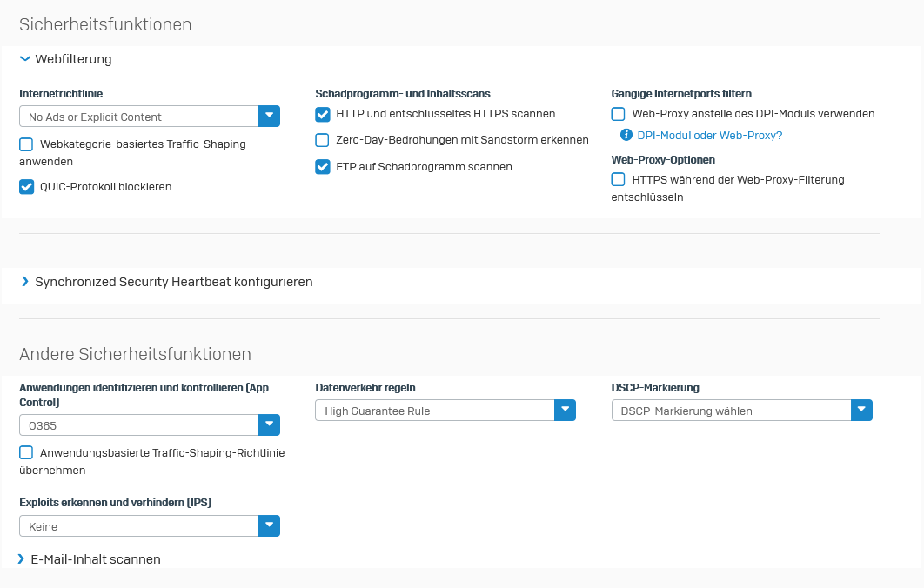Click the Synchronized Security Heartbeat konfigurieren title text
Screen dimensions: 924x588
pos(174,282)
